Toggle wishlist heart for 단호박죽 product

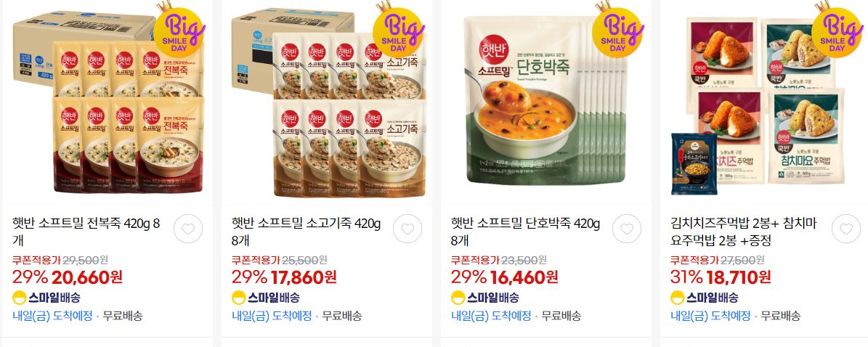pyautogui.click(x=627, y=229)
